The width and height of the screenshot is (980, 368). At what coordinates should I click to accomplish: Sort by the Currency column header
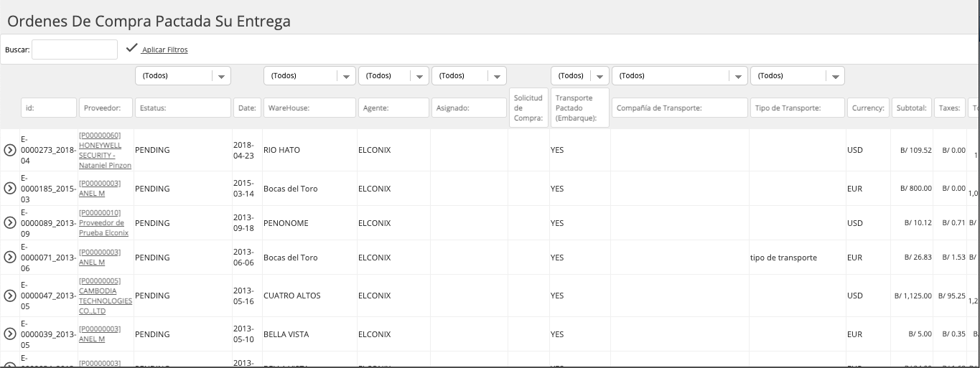[868, 108]
